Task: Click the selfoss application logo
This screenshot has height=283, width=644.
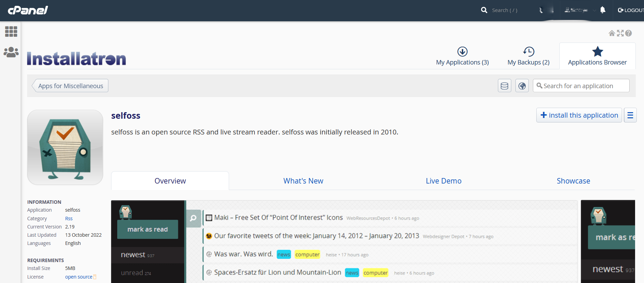Action: pos(65,148)
